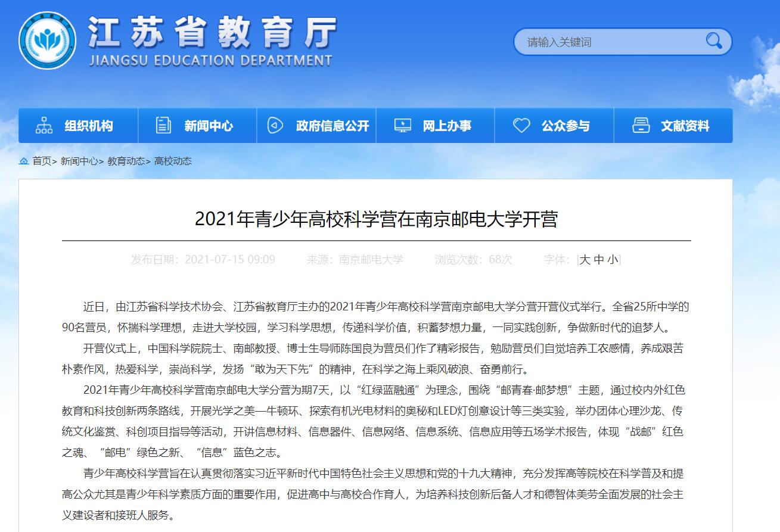
Task: Go to 首页 in breadcrumb
Action: [42, 161]
